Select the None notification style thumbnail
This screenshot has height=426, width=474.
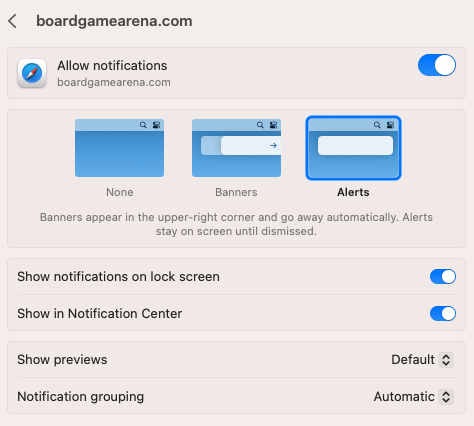click(x=119, y=148)
